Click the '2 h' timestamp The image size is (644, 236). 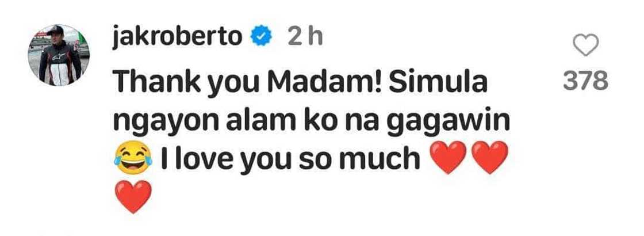305,38
